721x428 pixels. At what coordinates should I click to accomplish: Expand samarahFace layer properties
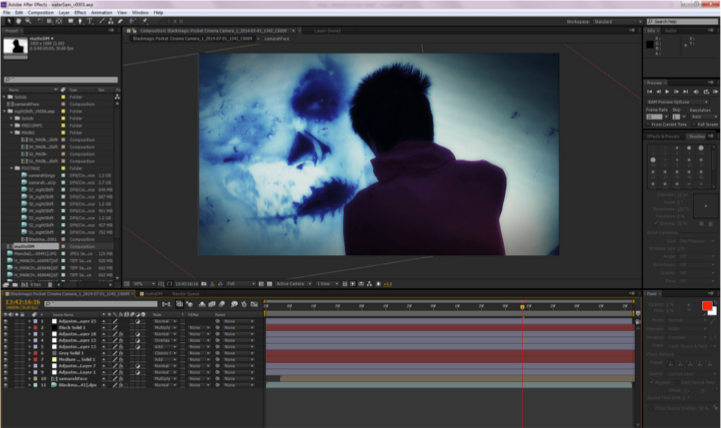[29, 378]
